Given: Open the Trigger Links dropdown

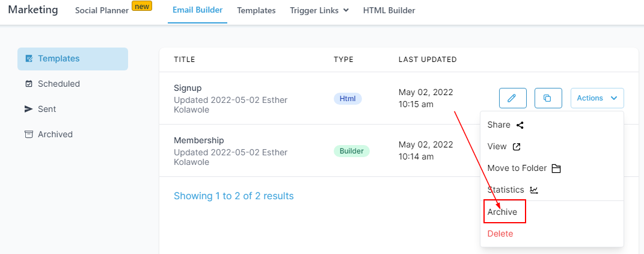Looking at the screenshot, I should pyautogui.click(x=319, y=10).
